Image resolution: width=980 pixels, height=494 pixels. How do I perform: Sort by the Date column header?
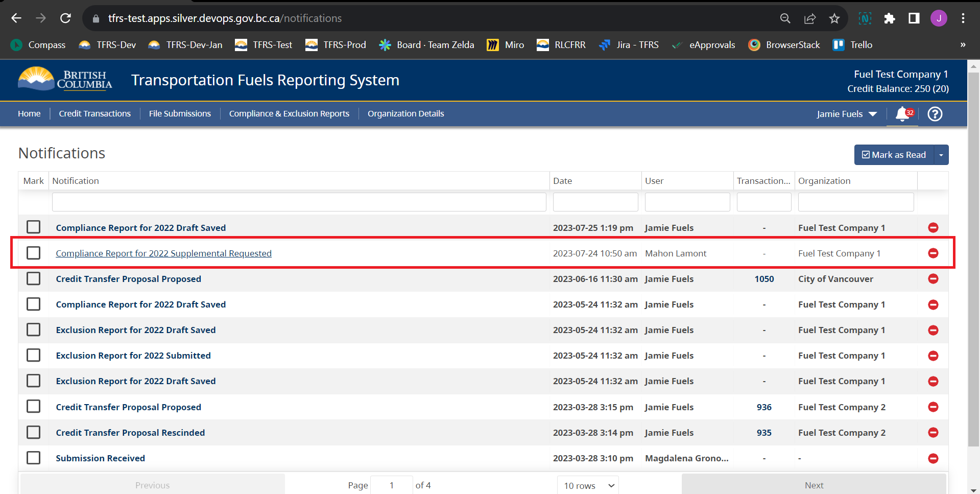coord(595,181)
